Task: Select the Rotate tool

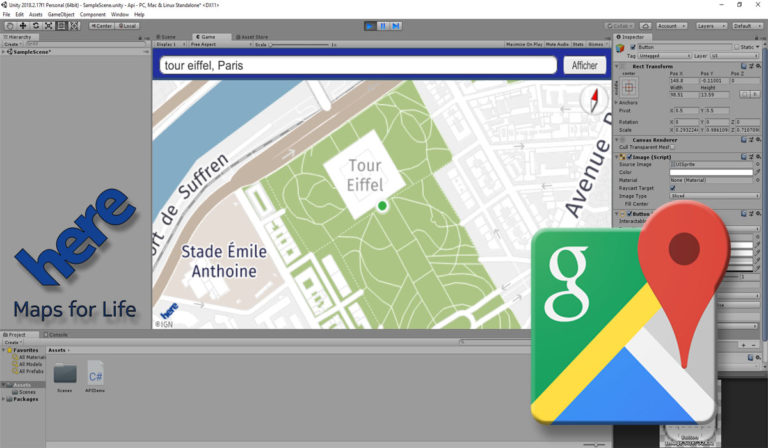Action: [36, 26]
